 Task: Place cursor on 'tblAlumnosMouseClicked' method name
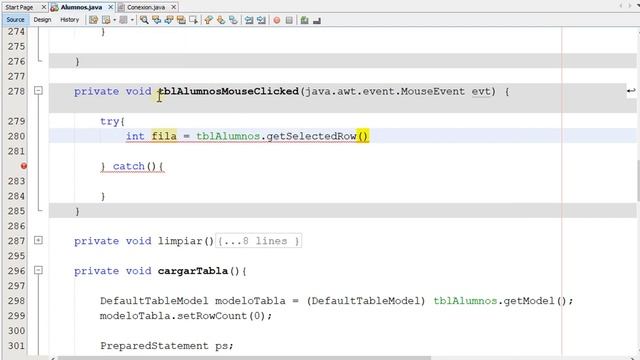(x=229, y=91)
